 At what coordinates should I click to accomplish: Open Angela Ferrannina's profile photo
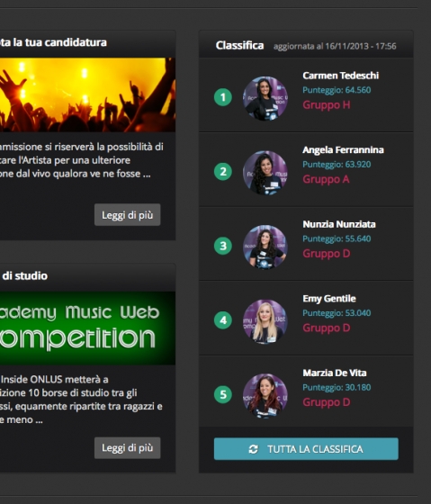265,173
